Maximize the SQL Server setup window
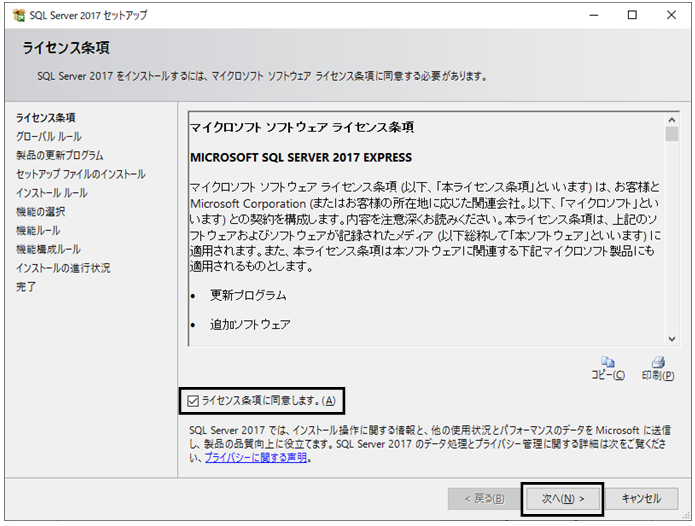The height and width of the screenshot is (526, 695). pos(633,15)
